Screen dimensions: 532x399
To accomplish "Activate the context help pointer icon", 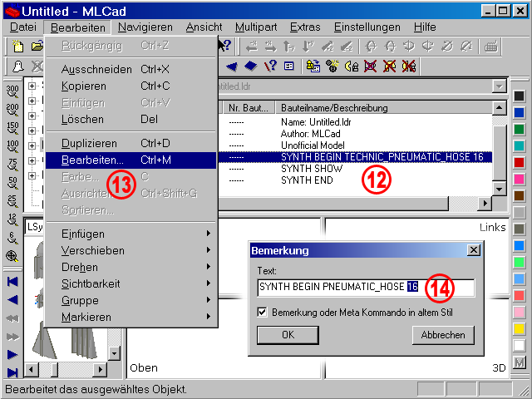I will pos(224,45).
